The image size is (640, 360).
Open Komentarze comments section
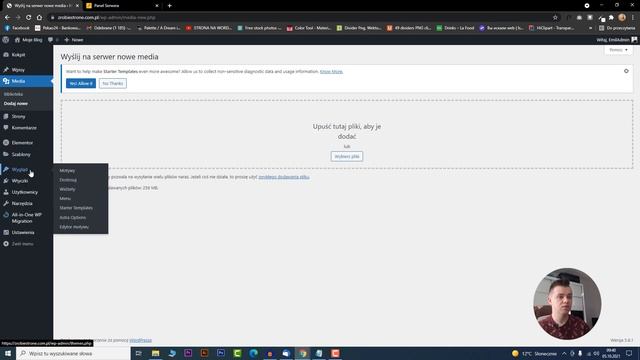24,128
